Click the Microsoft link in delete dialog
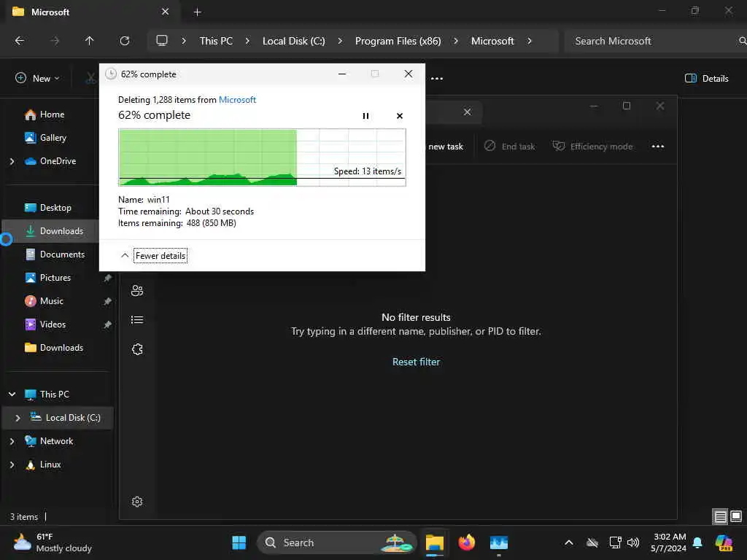Screen dimensions: 747x560 pos(237,99)
